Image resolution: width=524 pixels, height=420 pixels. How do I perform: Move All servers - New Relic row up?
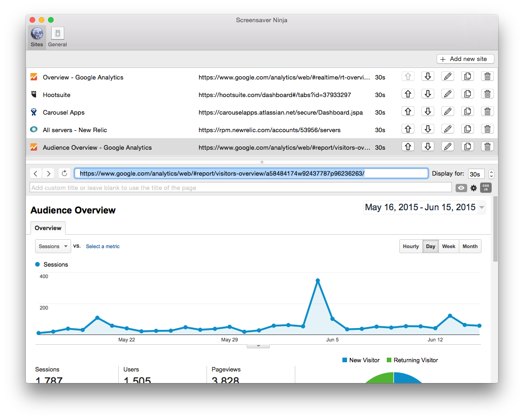click(408, 129)
